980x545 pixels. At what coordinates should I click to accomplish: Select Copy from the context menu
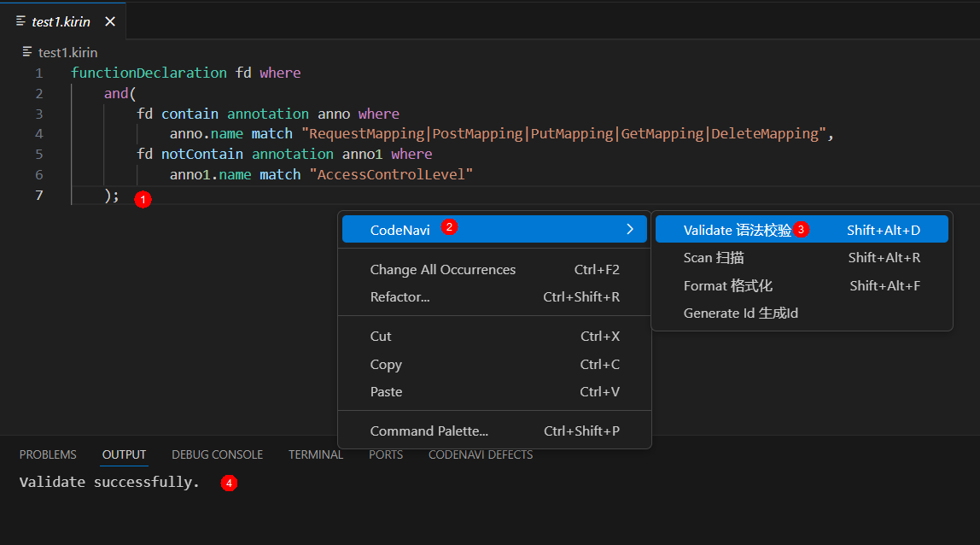pyautogui.click(x=386, y=365)
